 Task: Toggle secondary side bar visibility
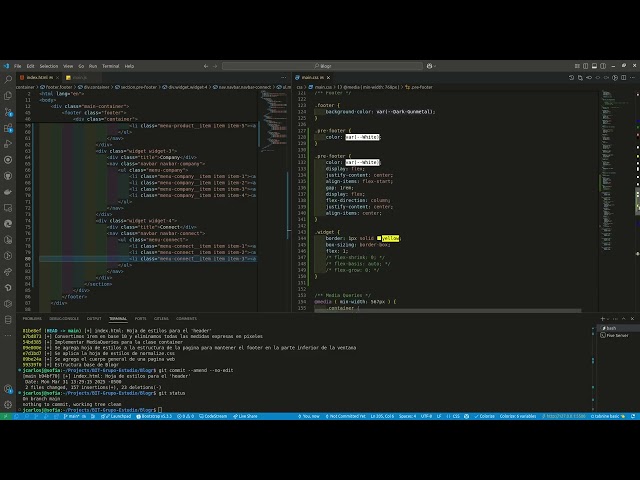[603, 66]
